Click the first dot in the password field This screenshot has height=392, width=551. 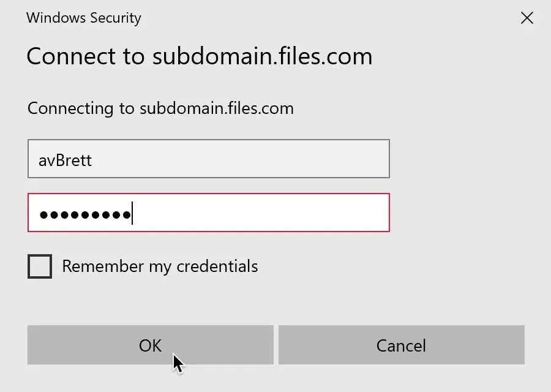point(43,215)
